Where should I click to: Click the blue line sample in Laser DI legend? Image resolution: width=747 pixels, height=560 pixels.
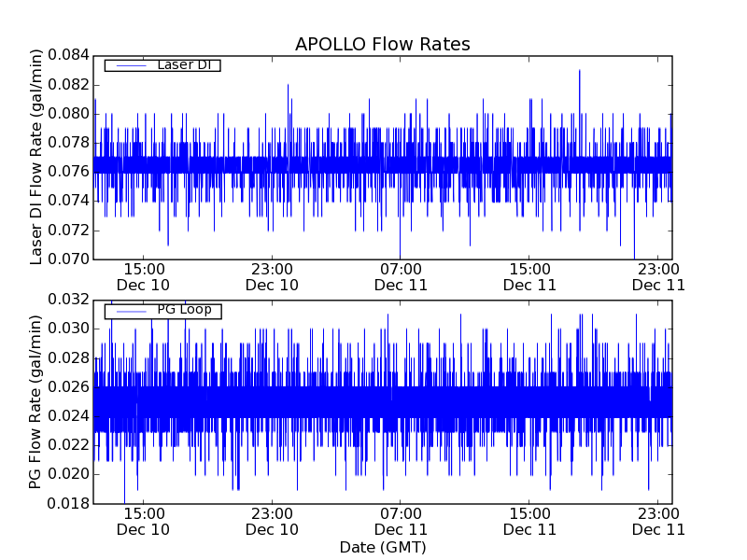131,65
